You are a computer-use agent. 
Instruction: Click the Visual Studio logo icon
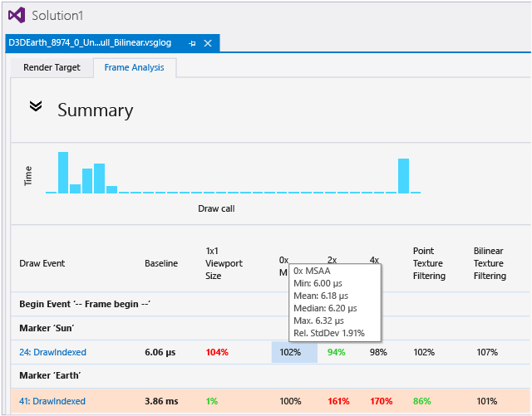(17, 15)
